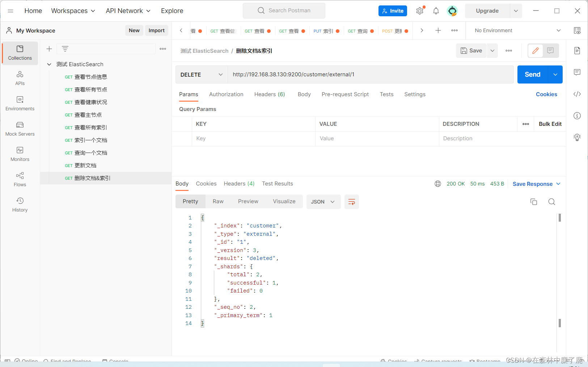Open the hamburger menu icon
Viewport: 588px width, 367px height.
(x=10, y=11)
